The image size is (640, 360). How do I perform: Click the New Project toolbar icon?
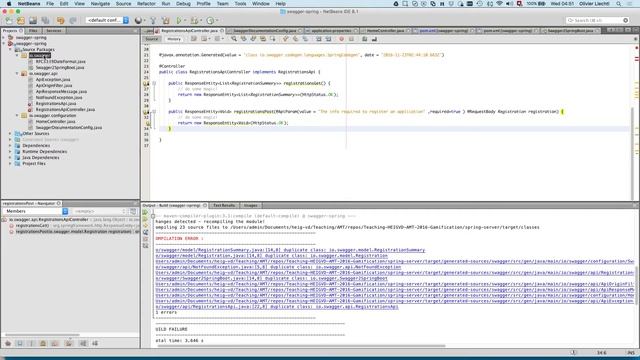click(x=21, y=20)
